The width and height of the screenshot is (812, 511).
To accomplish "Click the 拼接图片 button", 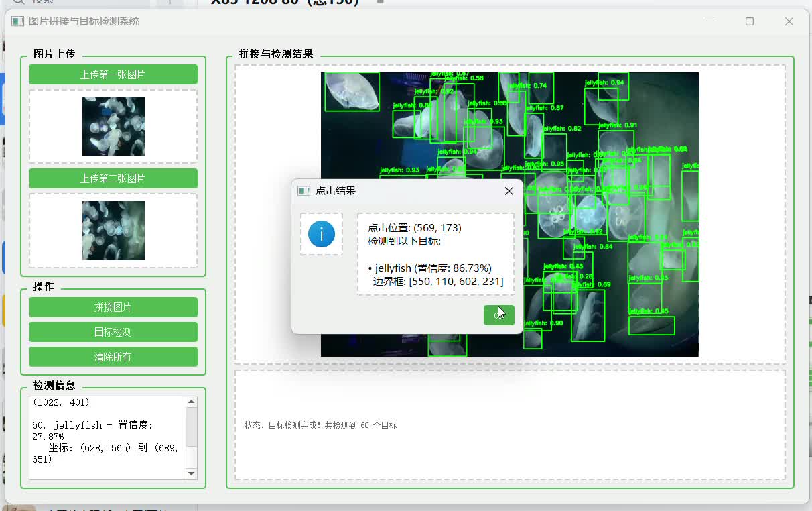I will coord(113,307).
